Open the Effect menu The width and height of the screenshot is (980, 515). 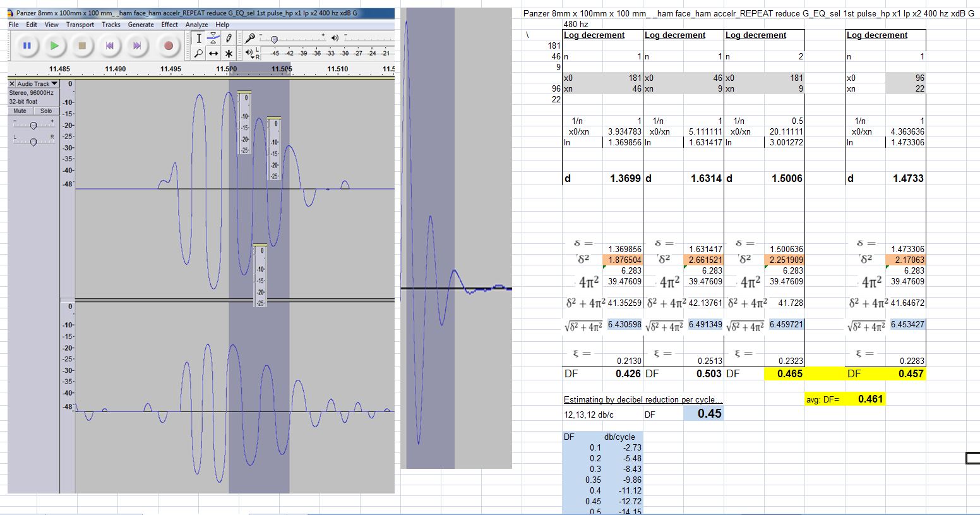169,25
